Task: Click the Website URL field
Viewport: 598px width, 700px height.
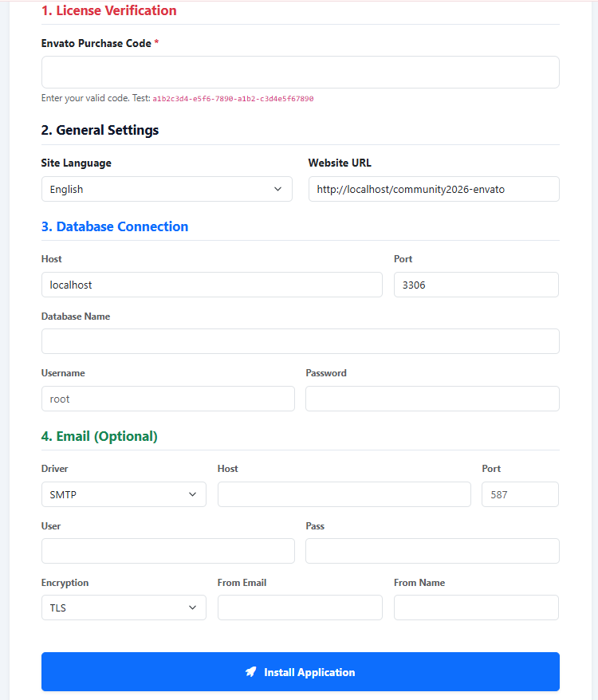Action: pos(434,189)
